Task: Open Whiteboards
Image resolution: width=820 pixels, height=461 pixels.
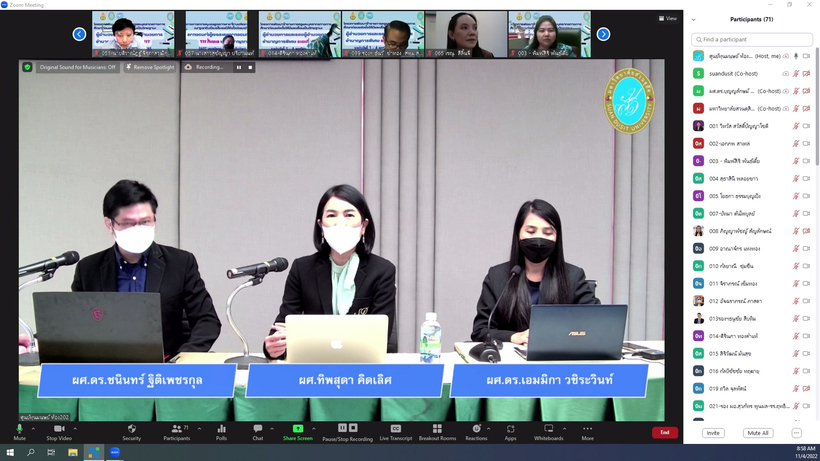Action: (x=549, y=432)
